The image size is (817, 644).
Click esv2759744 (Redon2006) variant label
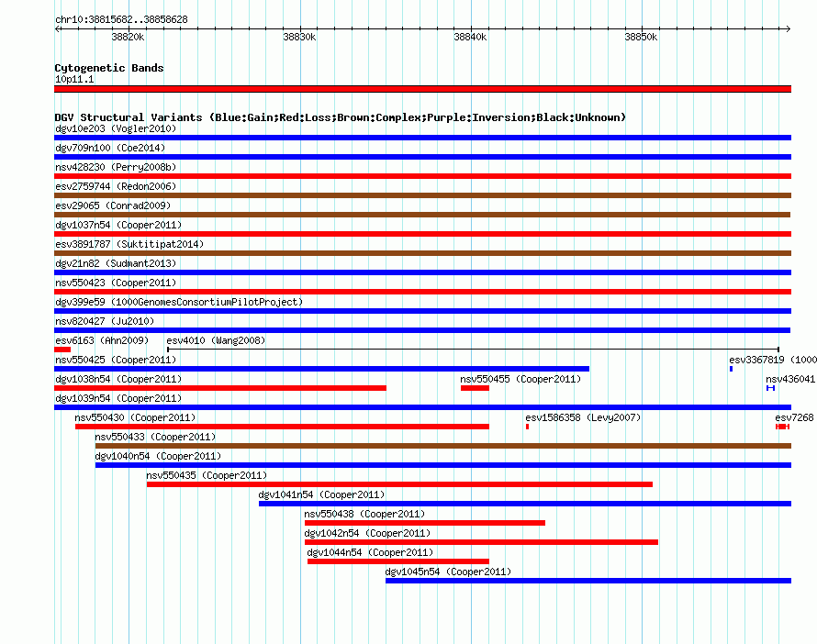pyautogui.click(x=116, y=186)
